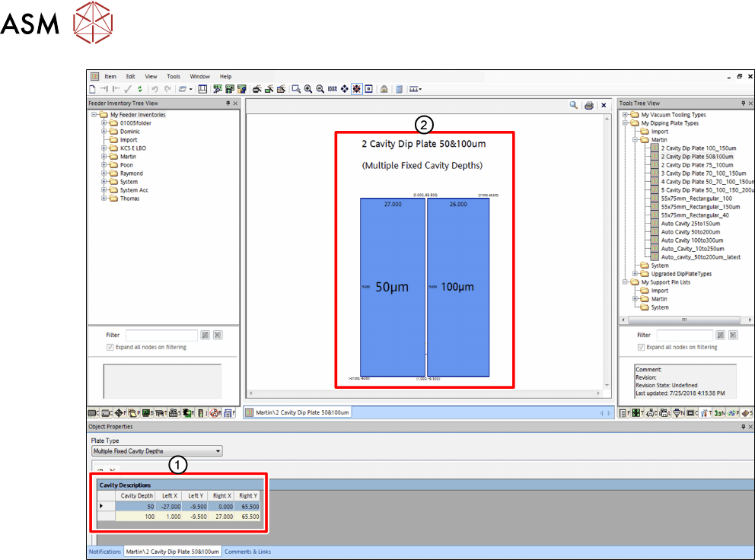Click the Zoom In magnifier icon
The width and height of the screenshot is (755, 560).
tap(308, 89)
